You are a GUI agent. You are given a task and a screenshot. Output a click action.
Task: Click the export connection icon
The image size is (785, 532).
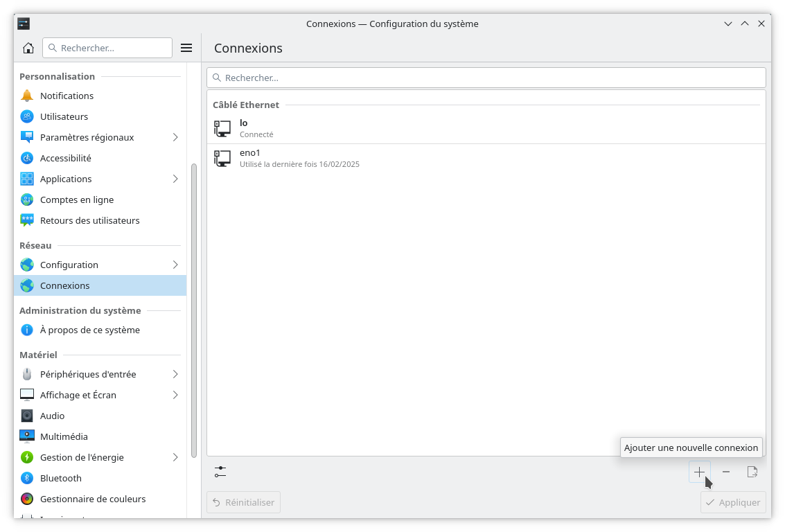coord(752,472)
